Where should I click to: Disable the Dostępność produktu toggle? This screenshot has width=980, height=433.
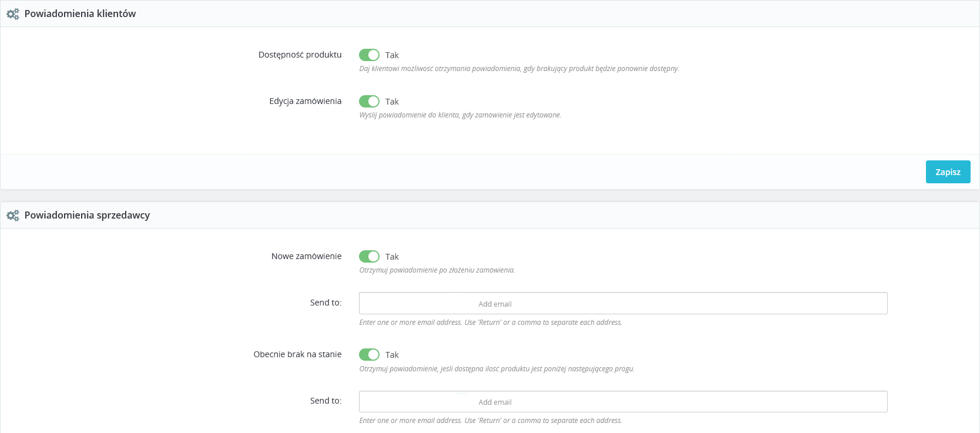click(x=369, y=55)
